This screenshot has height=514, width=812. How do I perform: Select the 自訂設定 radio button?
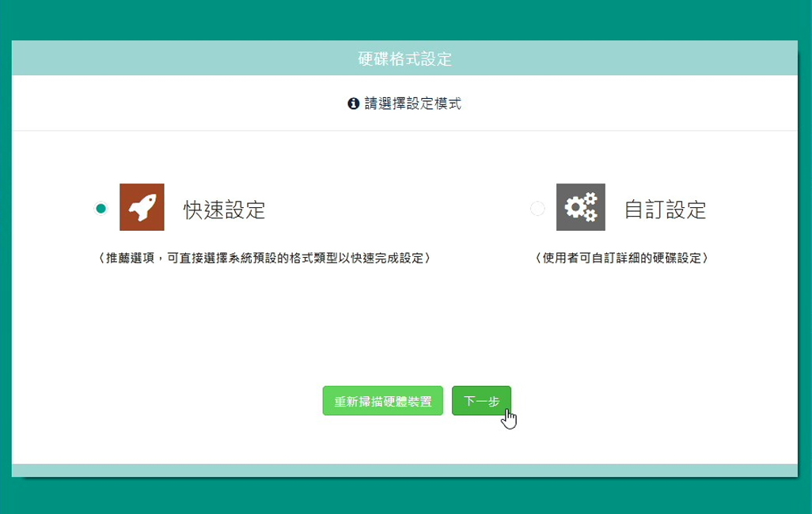[x=537, y=209]
